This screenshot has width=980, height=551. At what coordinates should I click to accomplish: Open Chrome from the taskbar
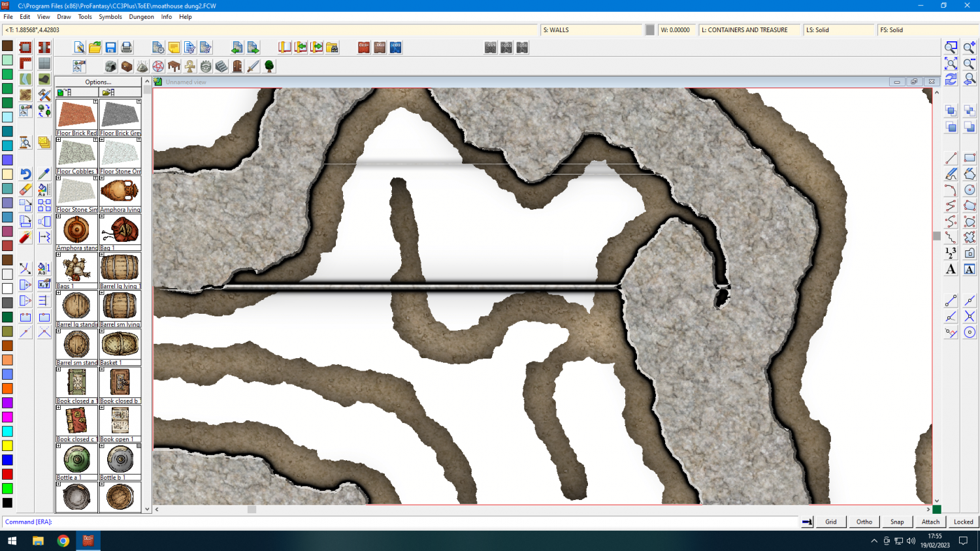(63, 541)
